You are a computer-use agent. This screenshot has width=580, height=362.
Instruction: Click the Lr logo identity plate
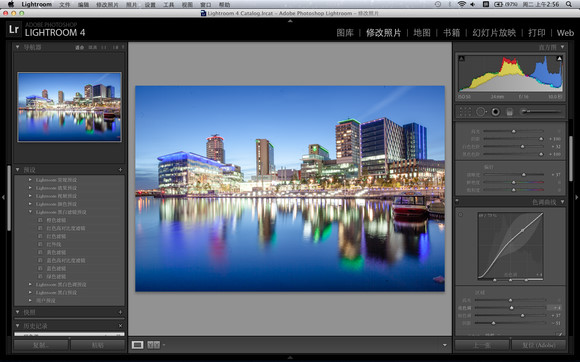(14, 30)
